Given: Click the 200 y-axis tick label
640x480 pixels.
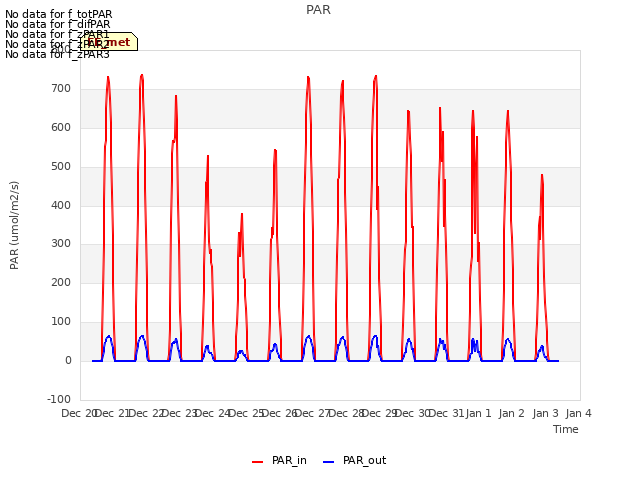Looking at the screenshot, I should [61, 282].
